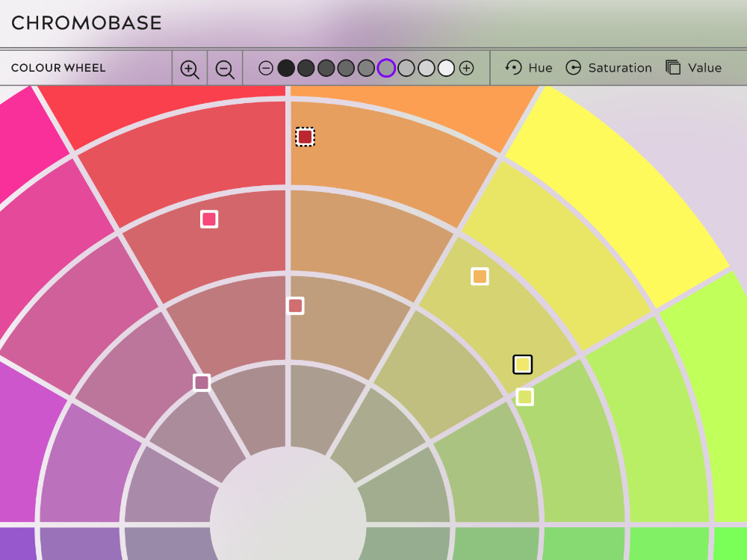Click the Hue rotate icon
This screenshot has width=747, height=560.
[x=514, y=68]
